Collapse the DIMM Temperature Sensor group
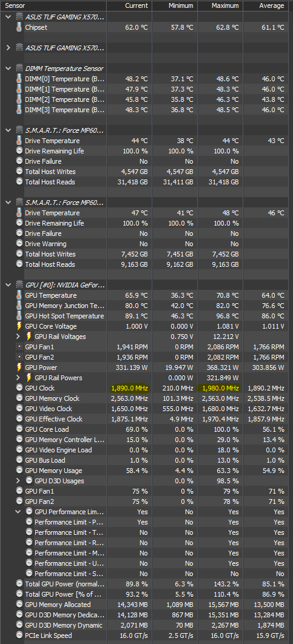This screenshot has height=644, width=293. [8, 68]
